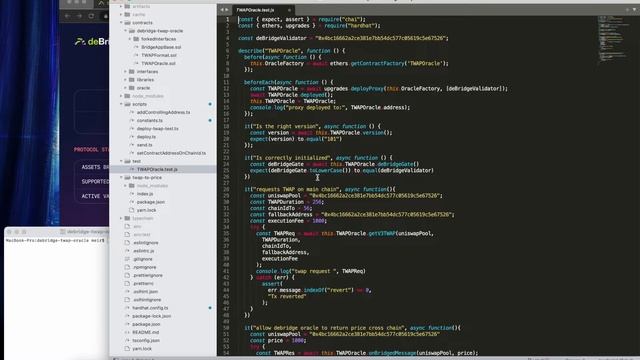Click the tab history back arrow in editor
Viewport: 640px width, 360px height.
tap(222, 10)
